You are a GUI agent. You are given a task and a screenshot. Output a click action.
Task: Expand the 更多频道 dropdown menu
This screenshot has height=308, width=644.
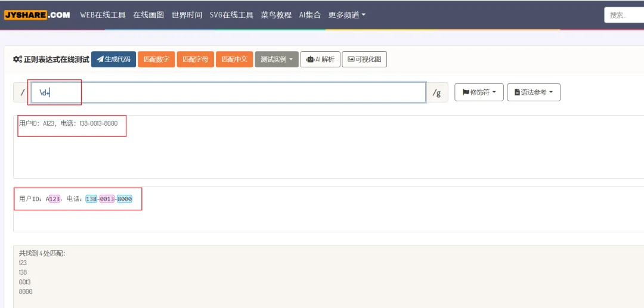coord(346,15)
